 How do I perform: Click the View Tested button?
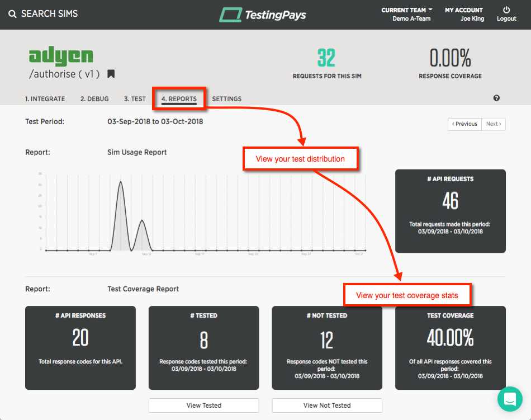point(204,405)
